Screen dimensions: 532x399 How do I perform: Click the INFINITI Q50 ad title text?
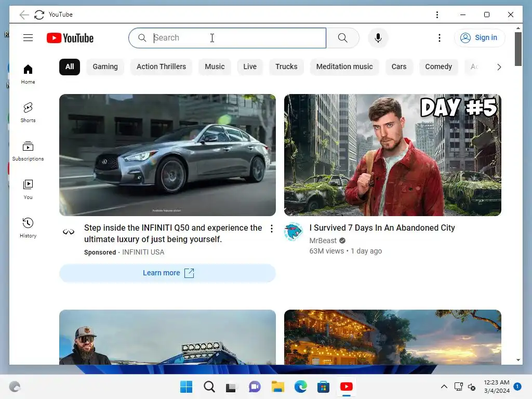(x=173, y=233)
